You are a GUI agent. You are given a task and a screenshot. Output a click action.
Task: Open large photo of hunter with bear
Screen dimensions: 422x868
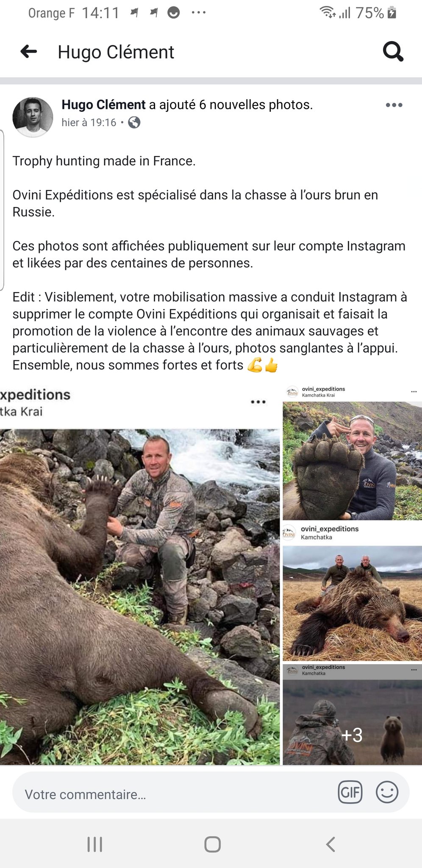(x=140, y=576)
